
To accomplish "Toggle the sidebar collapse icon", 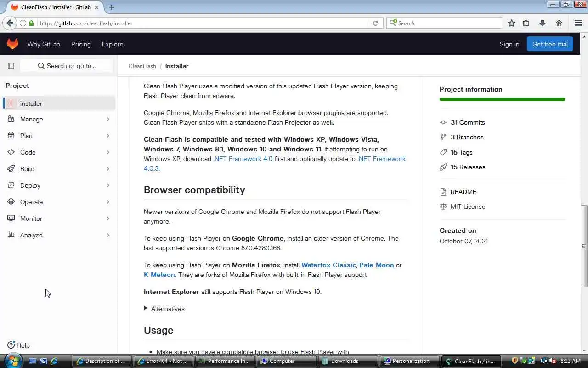I will coord(11,66).
